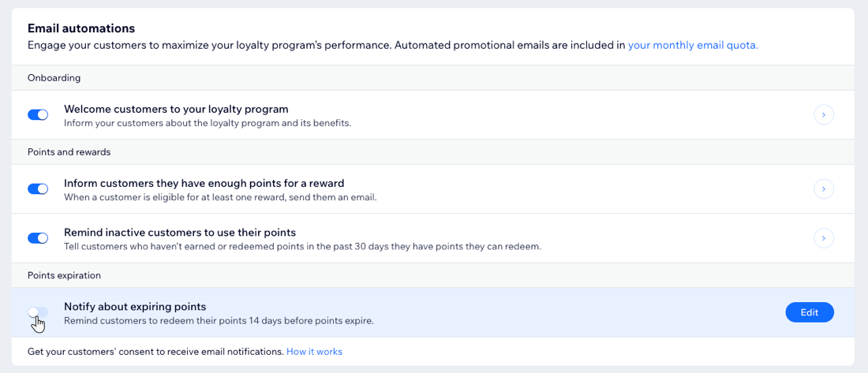Screen dimensions: 868x373
Task: Open the your monthly email quota link
Action: pos(693,46)
